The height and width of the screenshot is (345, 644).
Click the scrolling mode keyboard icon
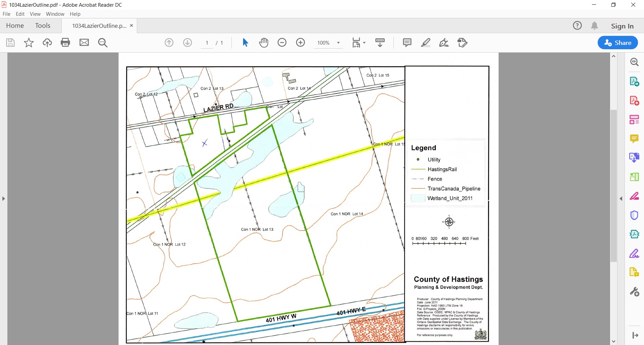point(380,43)
